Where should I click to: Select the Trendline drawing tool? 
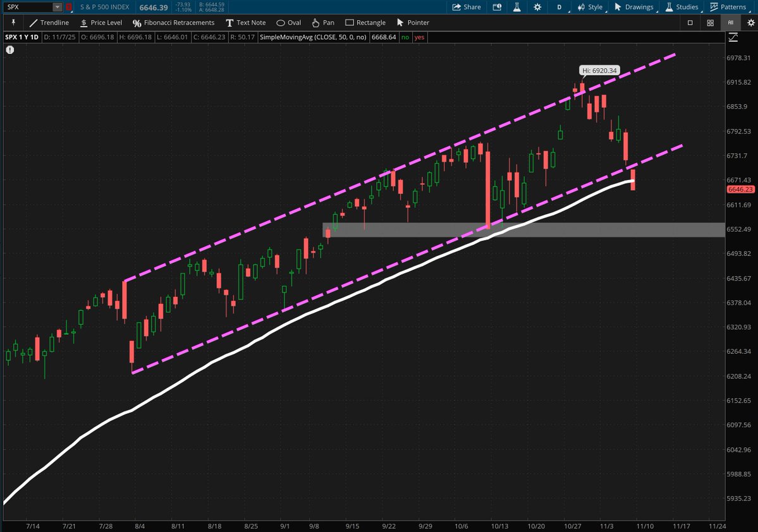(x=48, y=22)
